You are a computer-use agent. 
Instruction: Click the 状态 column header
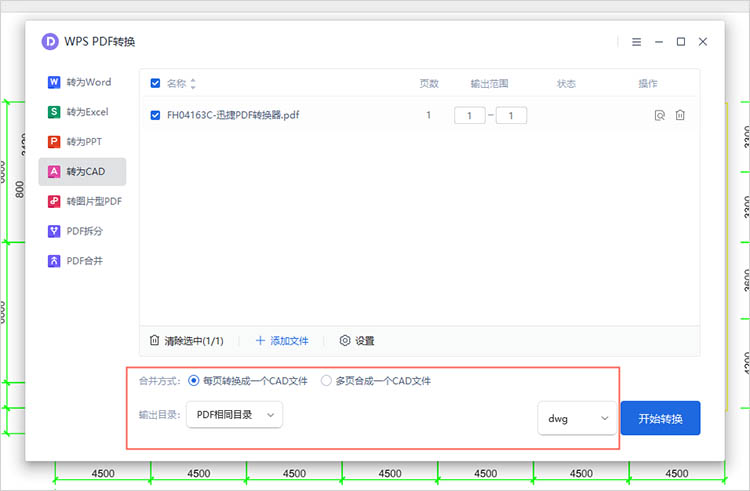pos(566,84)
